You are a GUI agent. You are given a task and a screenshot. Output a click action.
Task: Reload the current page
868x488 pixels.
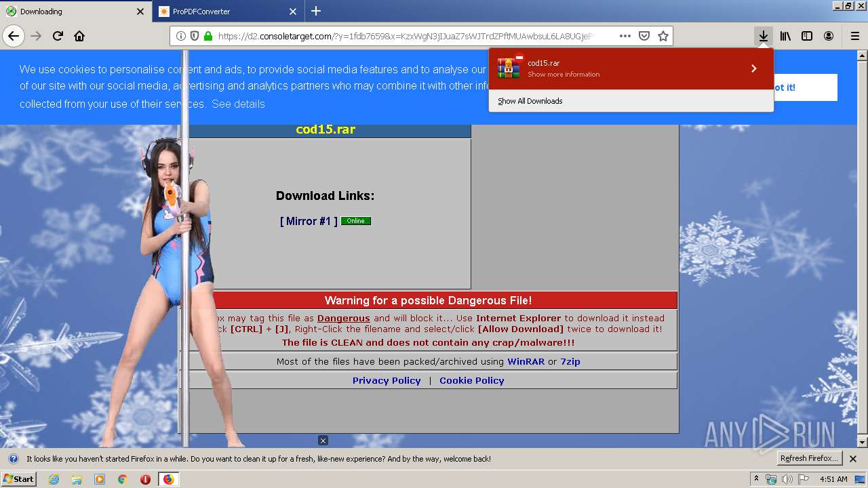tap(58, 36)
